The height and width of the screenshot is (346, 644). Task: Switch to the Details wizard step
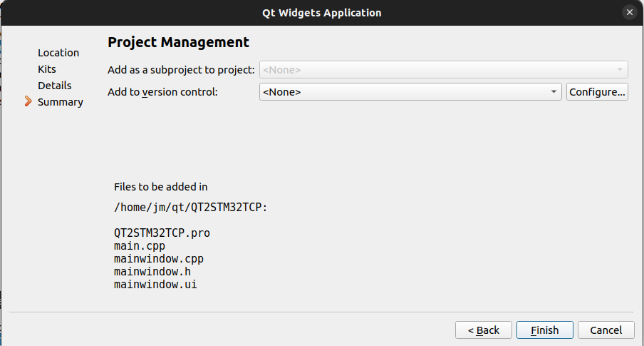coord(55,86)
